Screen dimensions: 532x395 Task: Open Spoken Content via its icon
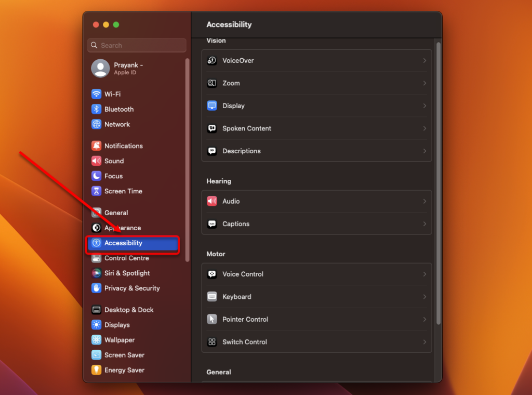point(212,128)
